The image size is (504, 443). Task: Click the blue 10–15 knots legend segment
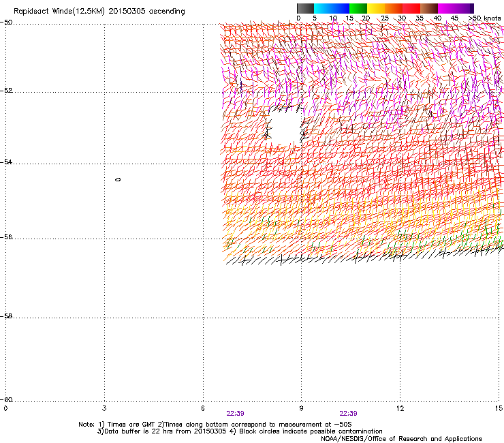(x=341, y=8)
